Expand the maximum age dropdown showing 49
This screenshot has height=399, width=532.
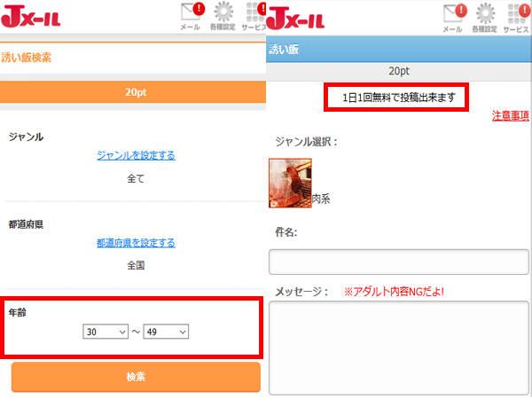tap(166, 332)
